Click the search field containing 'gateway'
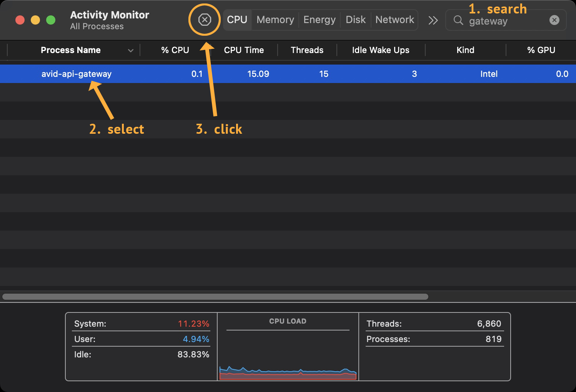The height and width of the screenshot is (392, 576). tap(506, 20)
